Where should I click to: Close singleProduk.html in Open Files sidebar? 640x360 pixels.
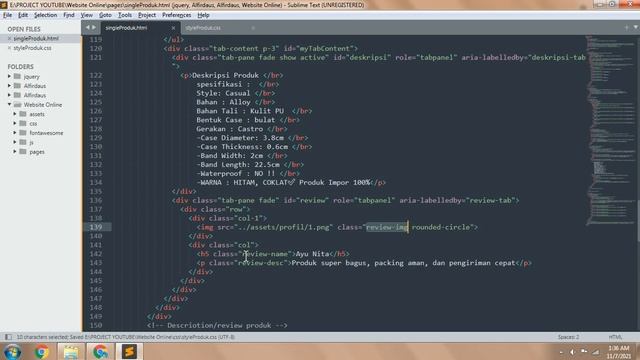pyautogui.click(x=9, y=38)
